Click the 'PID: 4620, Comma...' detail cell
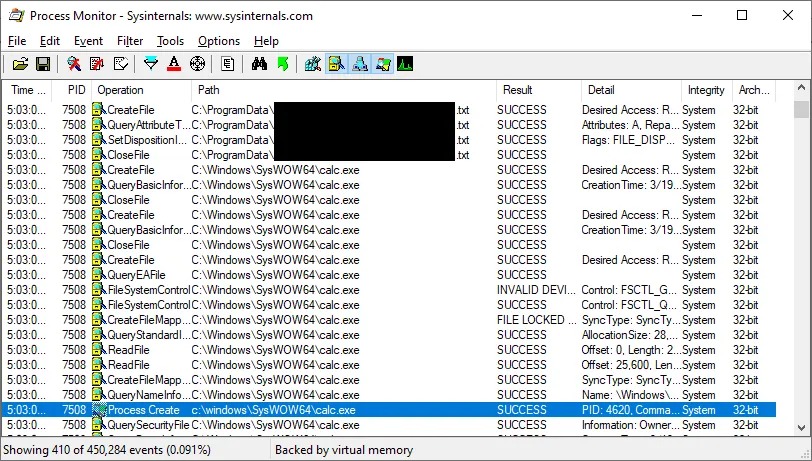Viewport: 812px width, 461px height. (630, 410)
